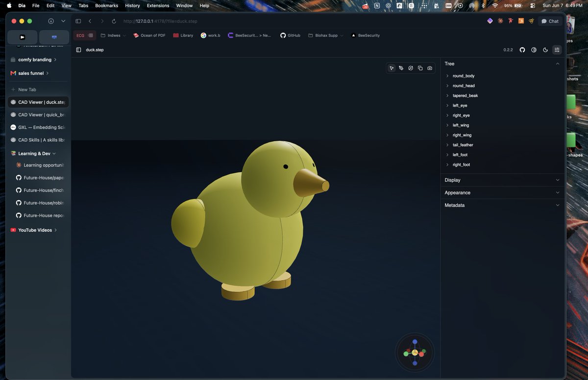Expand the Metadata section
This screenshot has width=588, height=380.
coord(502,205)
